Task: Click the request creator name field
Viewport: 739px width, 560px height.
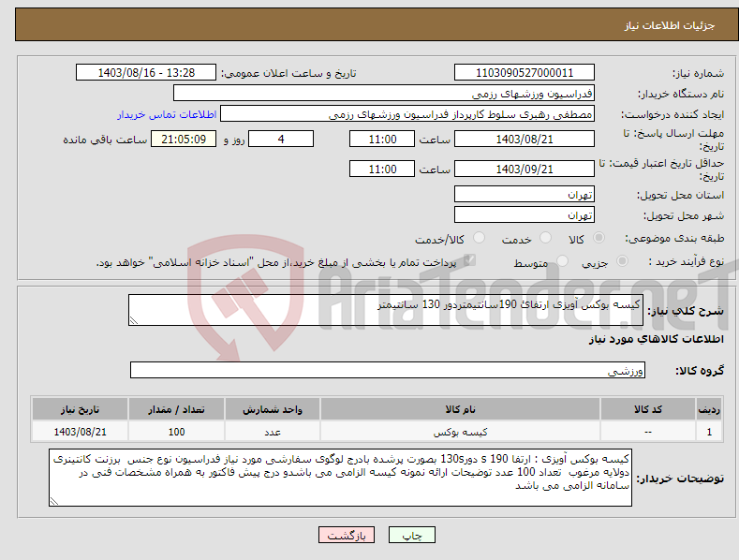Action: pos(407,114)
